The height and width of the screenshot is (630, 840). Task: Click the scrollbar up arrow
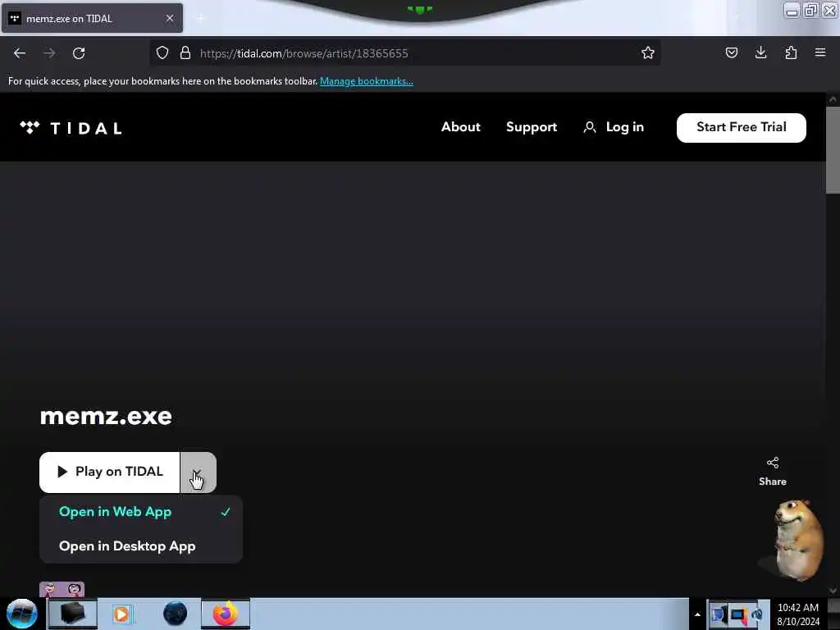click(x=833, y=99)
